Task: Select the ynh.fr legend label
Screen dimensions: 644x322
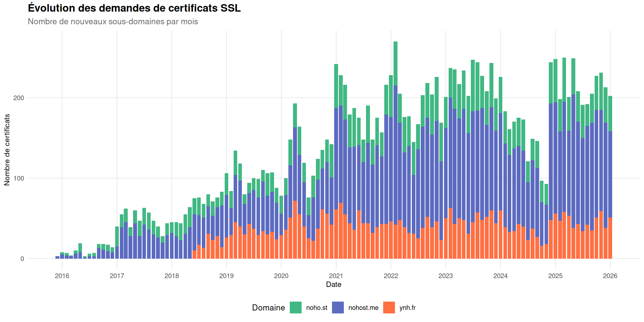Action: tap(408, 308)
